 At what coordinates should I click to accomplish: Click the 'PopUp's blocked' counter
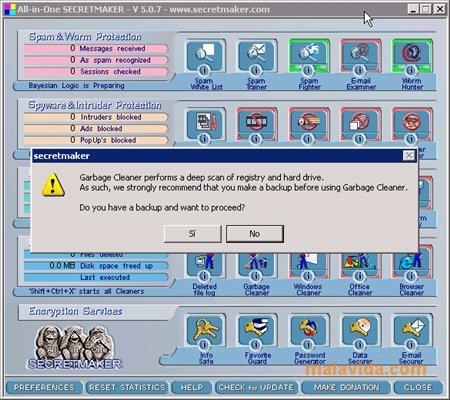96,140
